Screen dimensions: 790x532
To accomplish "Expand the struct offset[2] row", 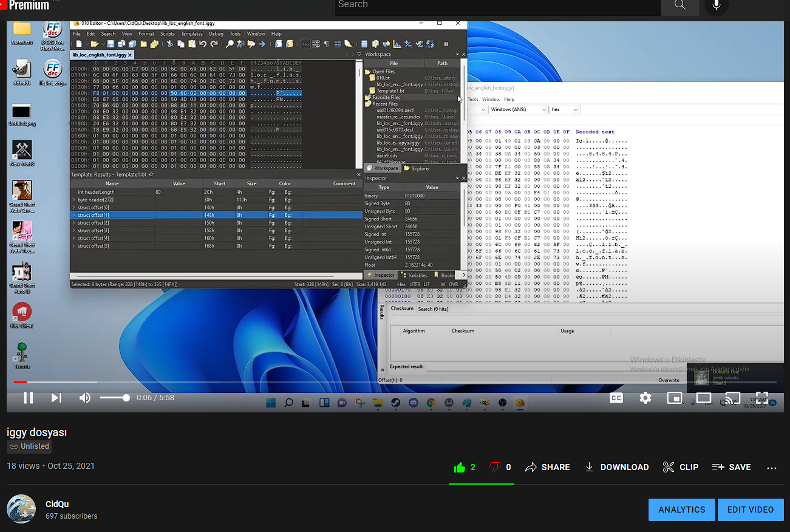I will (74, 223).
